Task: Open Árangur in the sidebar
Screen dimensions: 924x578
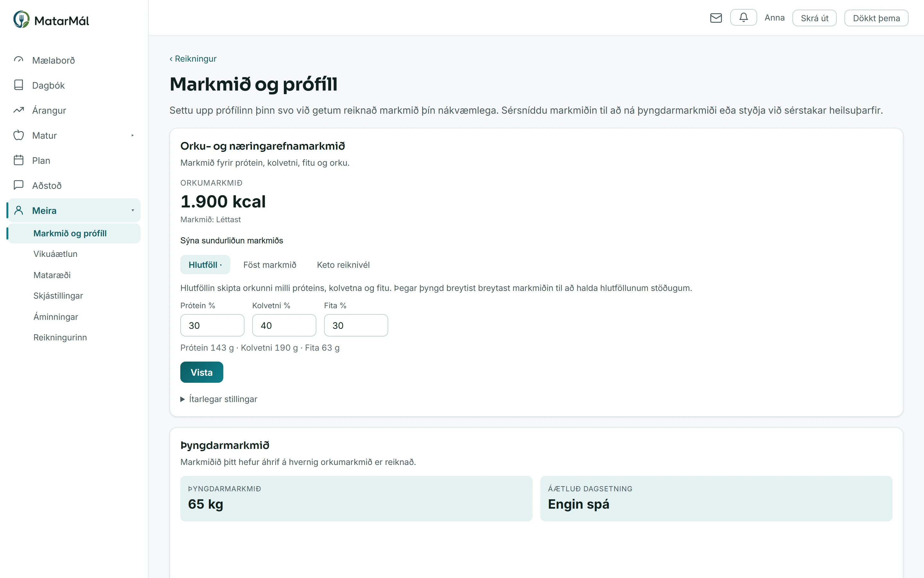Action: 74,110
